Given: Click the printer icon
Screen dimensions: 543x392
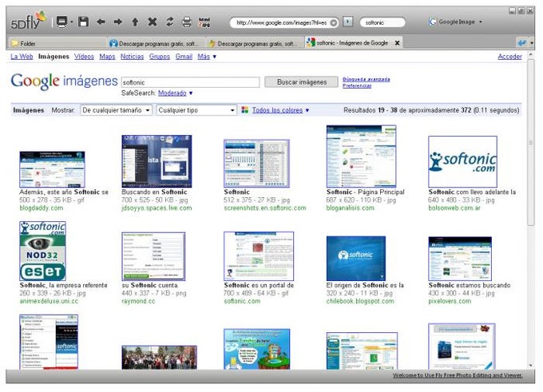Looking at the screenshot, I should click(187, 22).
